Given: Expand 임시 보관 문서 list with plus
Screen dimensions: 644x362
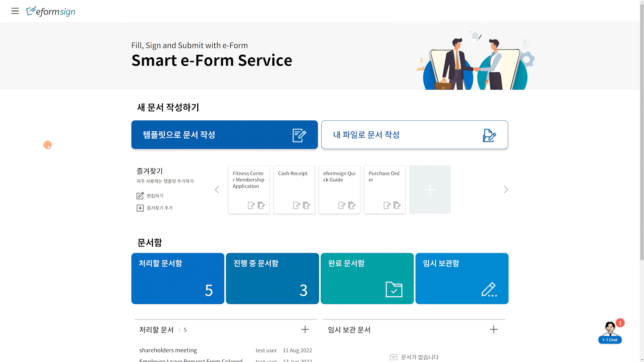Looking at the screenshot, I should pos(493,329).
